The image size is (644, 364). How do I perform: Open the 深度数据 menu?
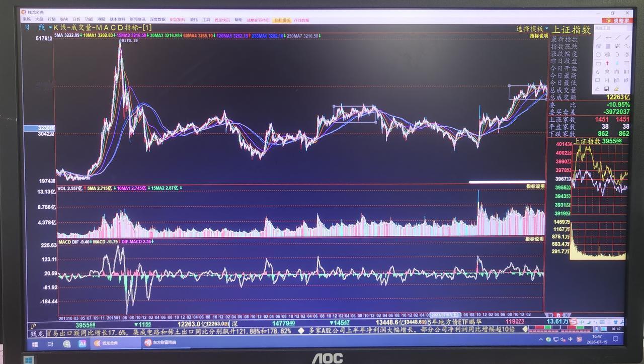(x=157, y=20)
